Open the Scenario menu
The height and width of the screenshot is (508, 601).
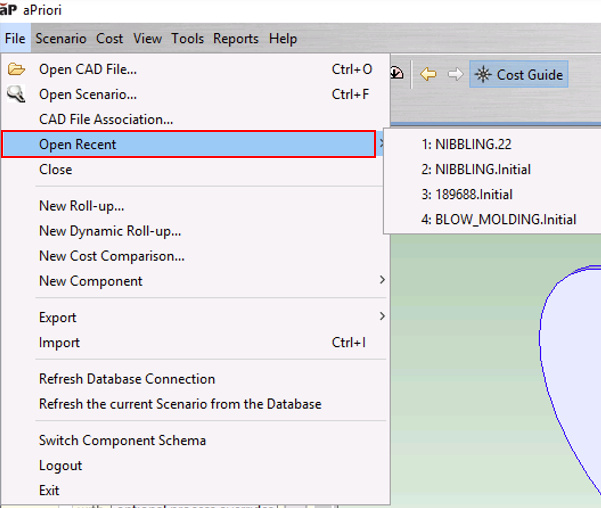click(x=61, y=38)
